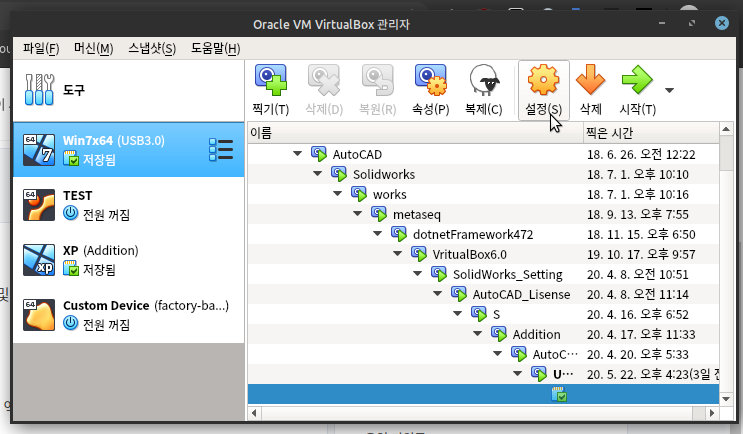Select the Win7x64 virtual machine
The width and height of the screenshot is (743, 434).
click(x=128, y=150)
